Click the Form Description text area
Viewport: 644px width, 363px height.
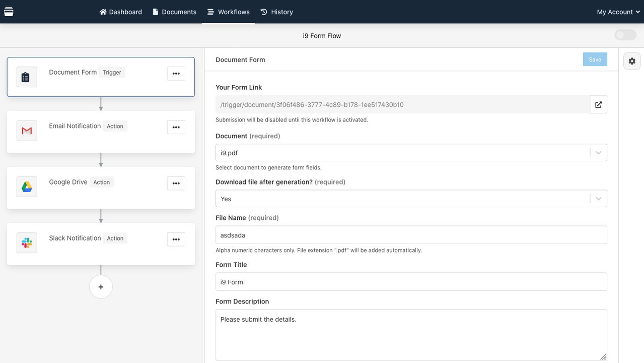411,335
